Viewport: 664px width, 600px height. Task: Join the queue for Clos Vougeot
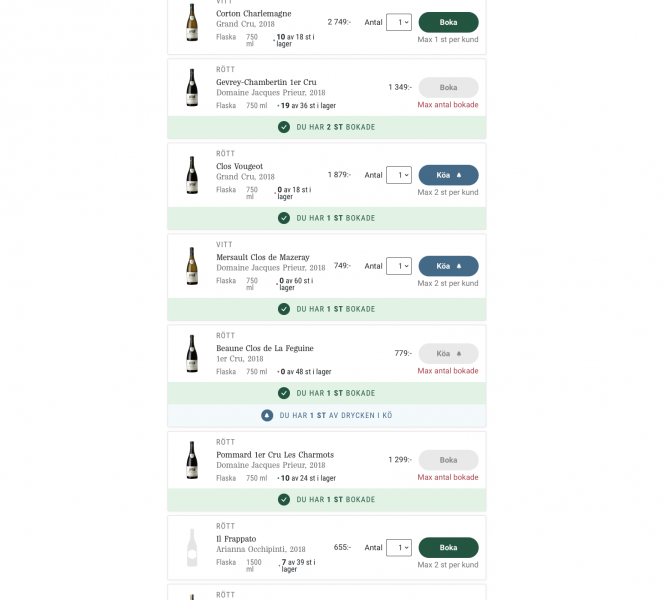point(448,175)
